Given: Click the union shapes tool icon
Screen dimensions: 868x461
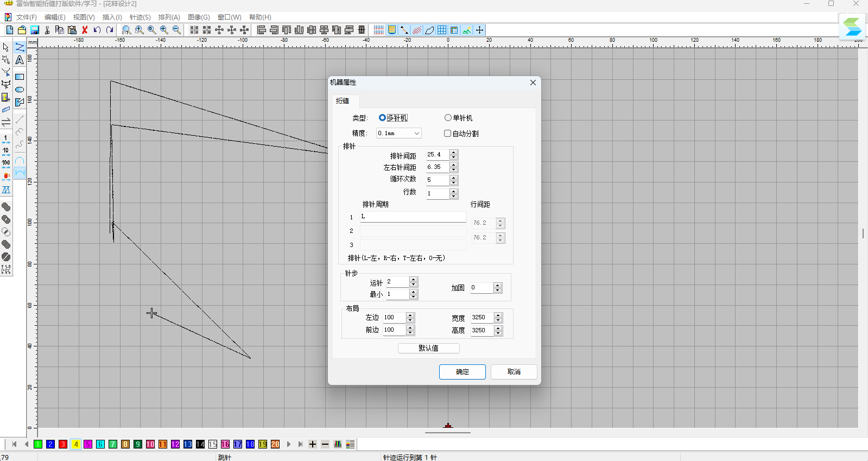Looking at the screenshot, I should [x=6, y=207].
